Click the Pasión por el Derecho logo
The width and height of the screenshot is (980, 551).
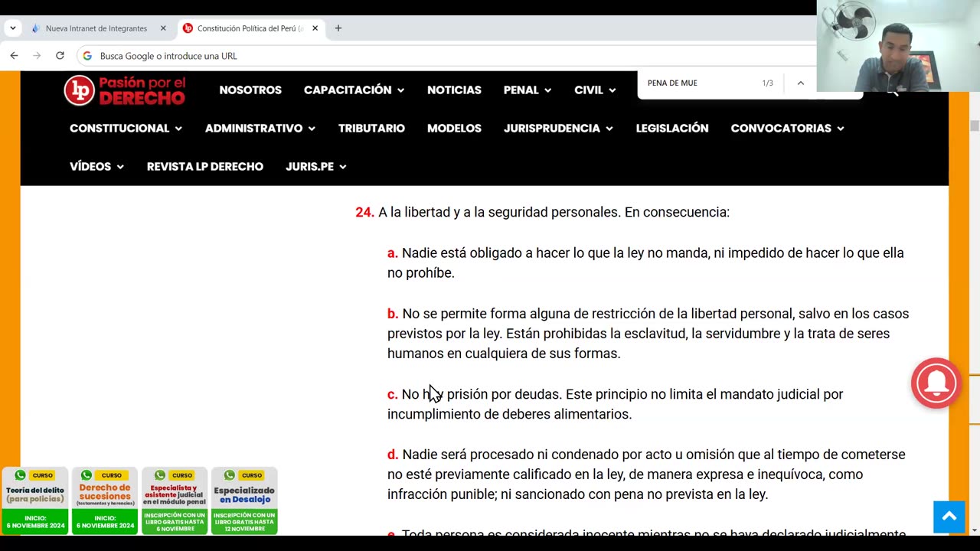[125, 90]
